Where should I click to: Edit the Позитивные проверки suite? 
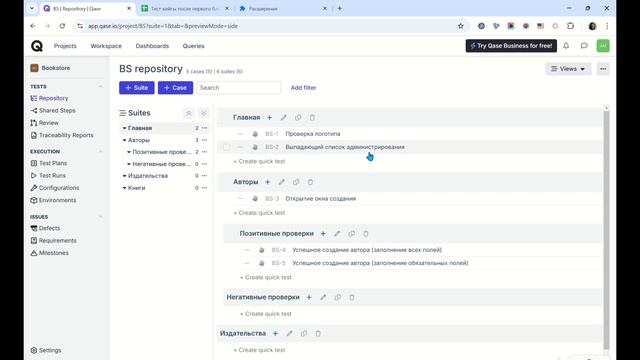pos(337,234)
